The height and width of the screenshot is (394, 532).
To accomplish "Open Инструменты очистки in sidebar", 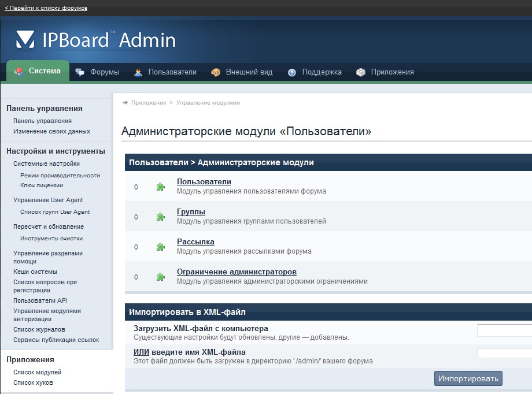I will (x=51, y=239).
